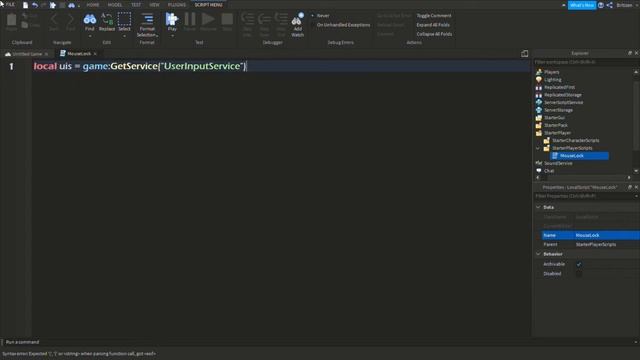Collapse the Data properties section
Image resolution: width=640 pixels, height=360 pixels.
(x=538, y=207)
